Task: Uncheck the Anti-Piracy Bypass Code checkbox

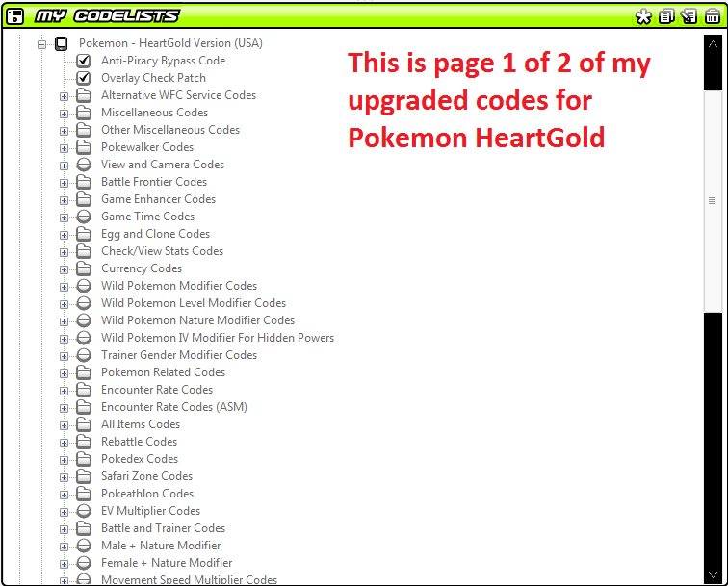Action: [x=84, y=61]
